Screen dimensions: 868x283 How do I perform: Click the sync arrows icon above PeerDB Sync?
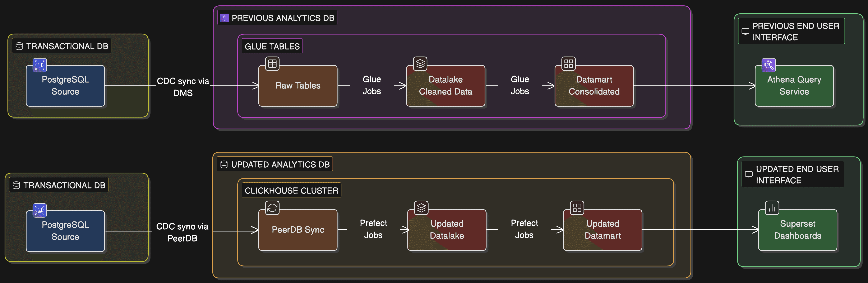(x=272, y=208)
